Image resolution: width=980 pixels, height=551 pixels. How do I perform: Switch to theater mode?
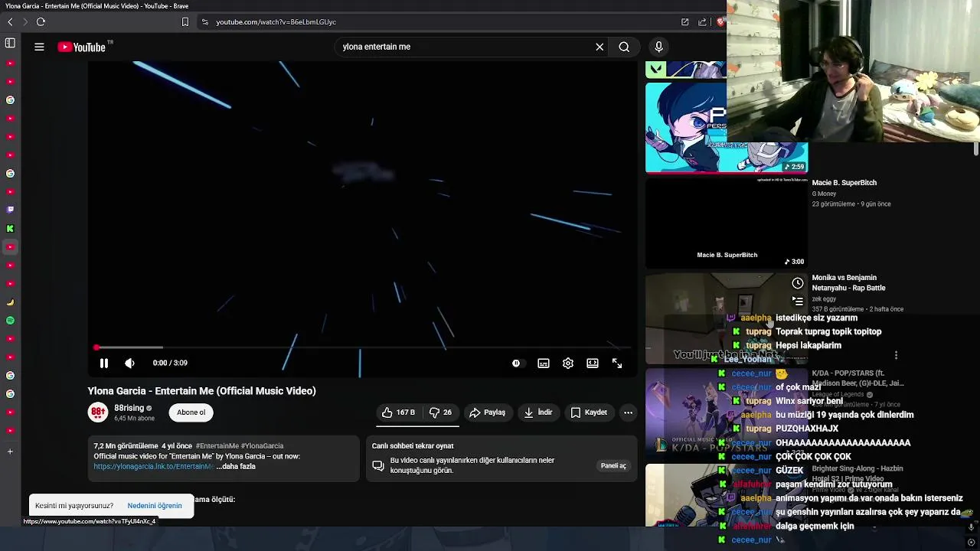(593, 364)
